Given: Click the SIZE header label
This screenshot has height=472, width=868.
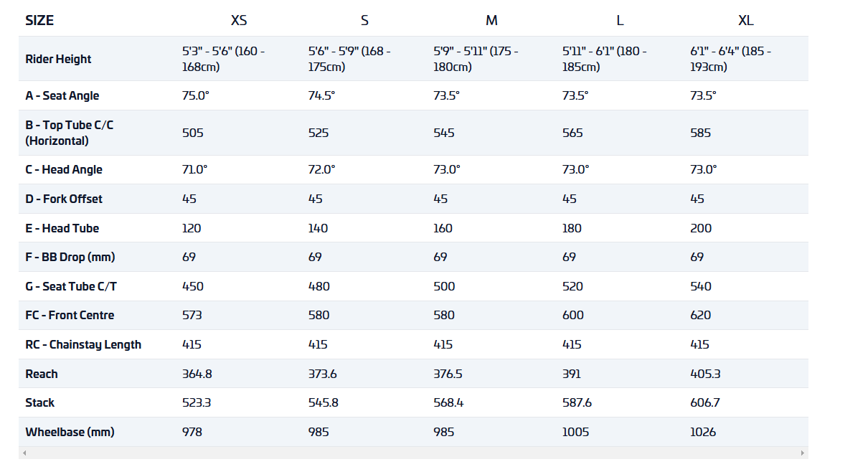Looking at the screenshot, I should coord(39,20).
